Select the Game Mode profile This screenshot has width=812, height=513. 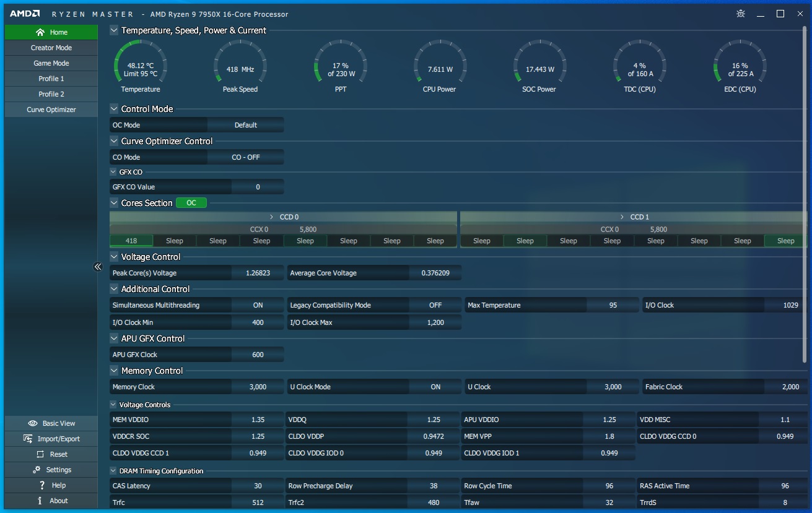point(51,63)
